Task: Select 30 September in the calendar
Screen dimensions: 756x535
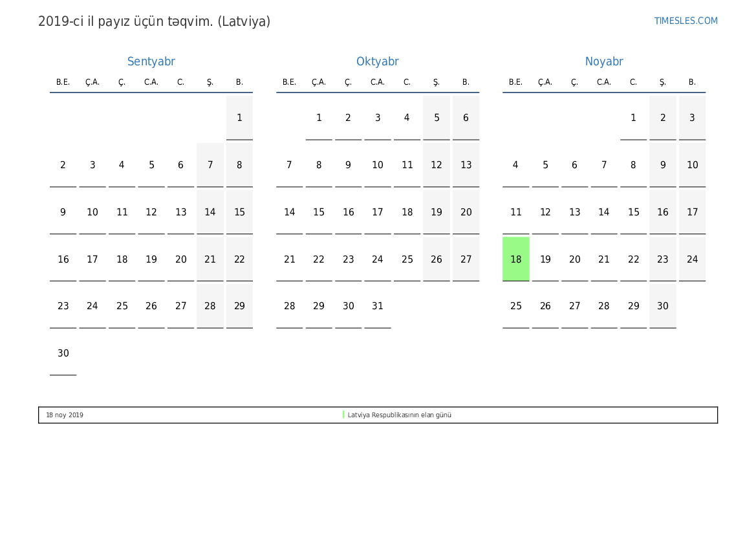Action: [x=63, y=353]
